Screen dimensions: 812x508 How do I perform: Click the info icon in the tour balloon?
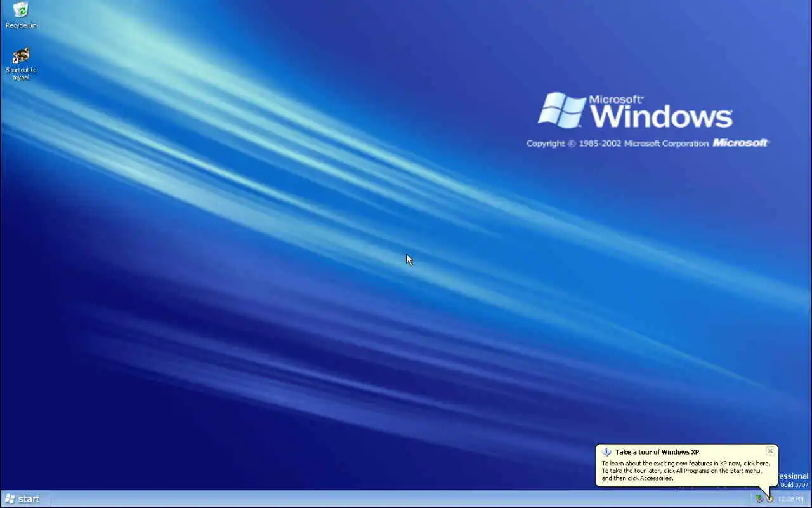pos(606,452)
